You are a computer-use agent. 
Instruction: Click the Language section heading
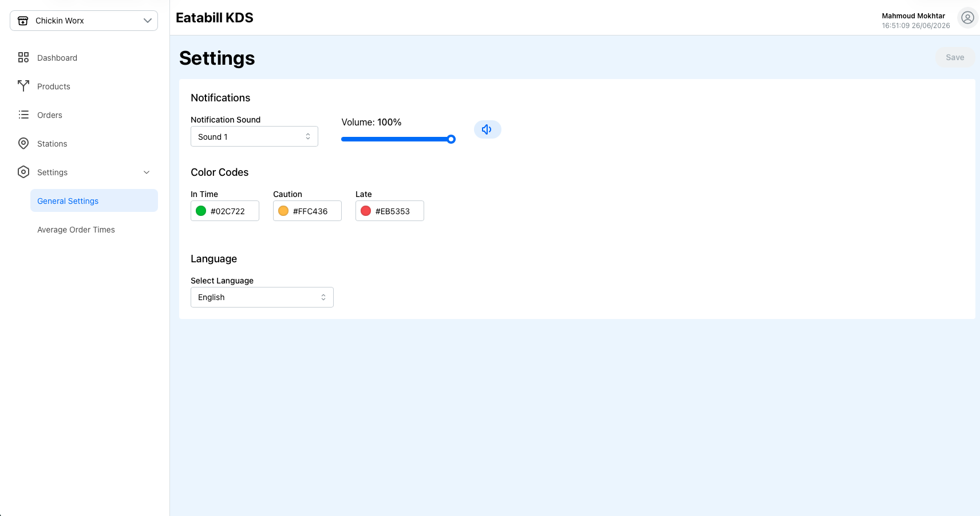pos(214,259)
